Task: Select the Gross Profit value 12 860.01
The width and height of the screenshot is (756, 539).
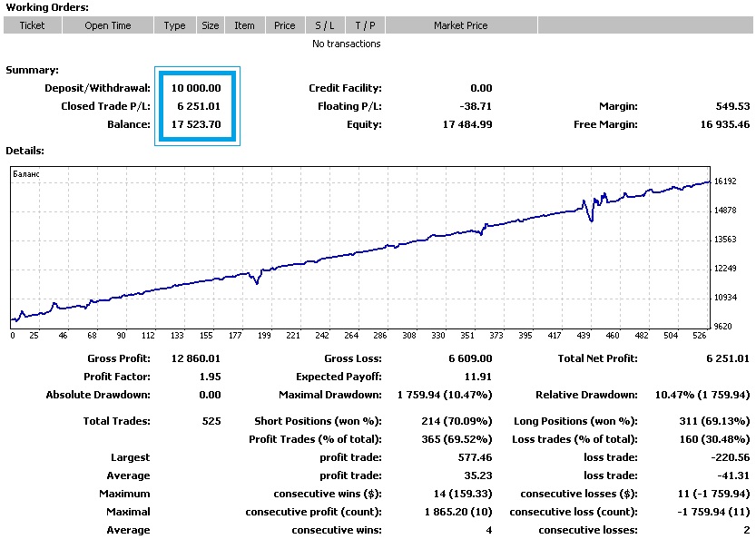Action: click(196, 358)
